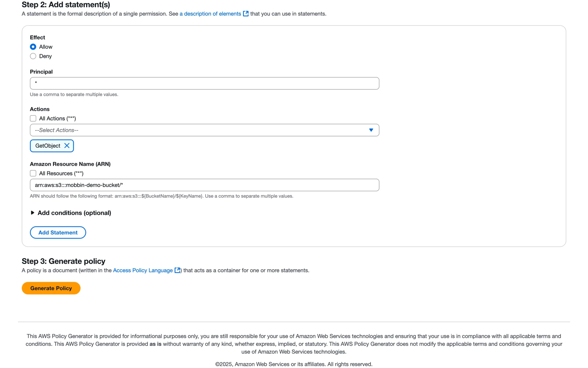Click the external link icon after 'description of elements'

click(x=246, y=14)
